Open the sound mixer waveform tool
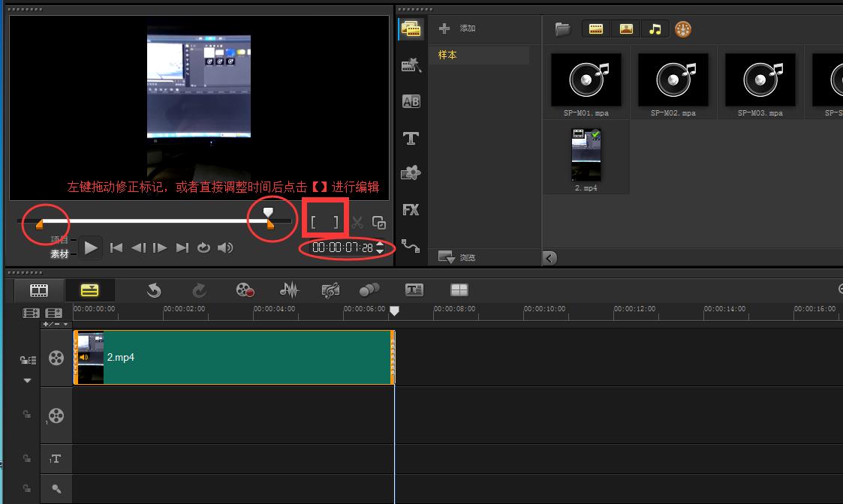The image size is (843, 504). [289, 290]
